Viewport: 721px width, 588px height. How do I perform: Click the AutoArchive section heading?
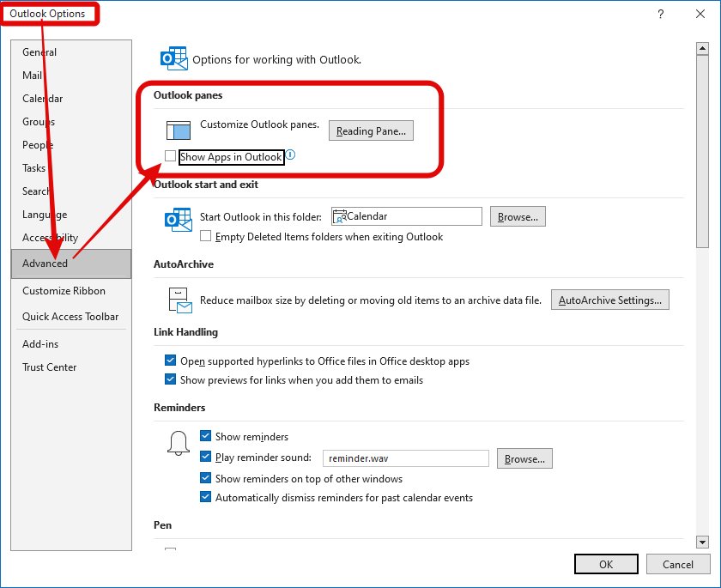pyautogui.click(x=184, y=264)
